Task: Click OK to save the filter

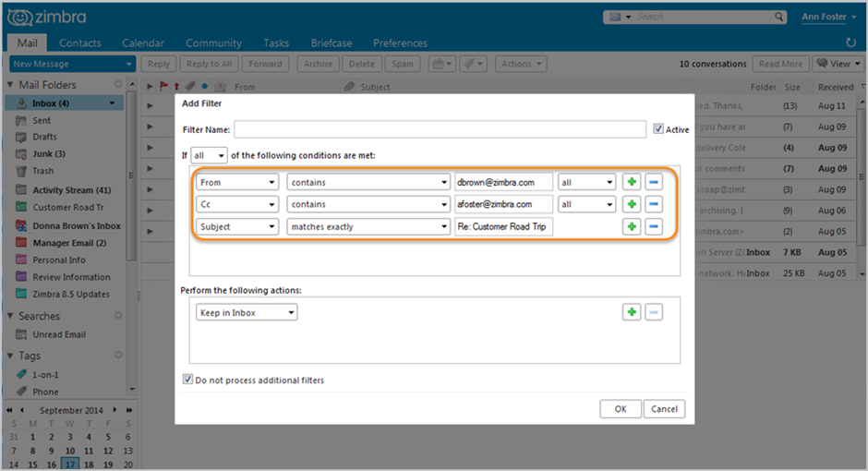Action: pyautogui.click(x=621, y=409)
